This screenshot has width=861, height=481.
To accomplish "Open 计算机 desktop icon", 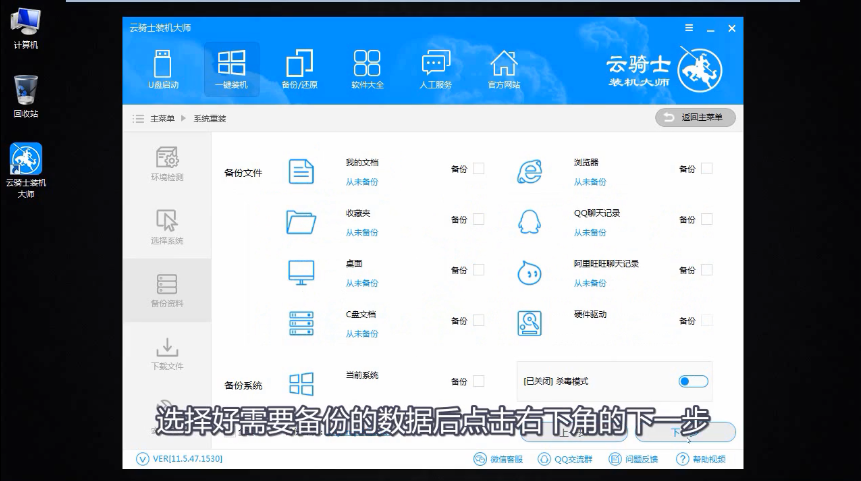I will click(x=25, y=28).
